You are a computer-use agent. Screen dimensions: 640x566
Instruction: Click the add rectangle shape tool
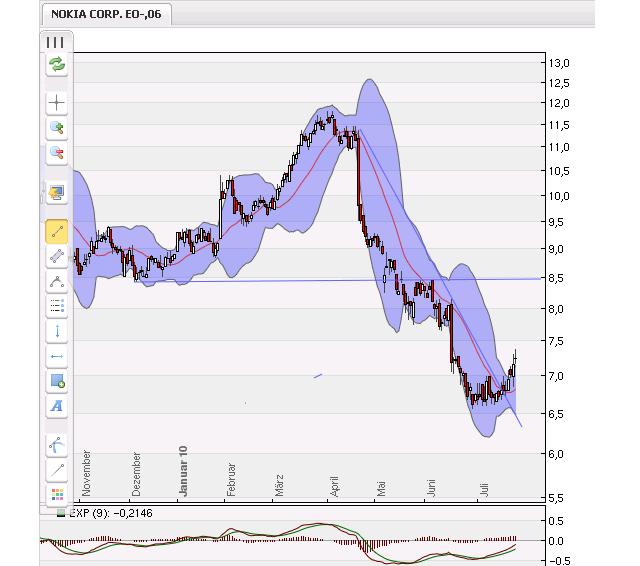point(57,381)
